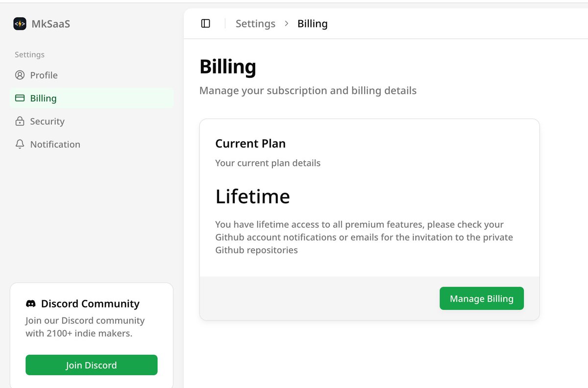This screenshot has height=388, width=588.
Task: Click the 'Settings' sidebar section label
Action: coord(29,54)
